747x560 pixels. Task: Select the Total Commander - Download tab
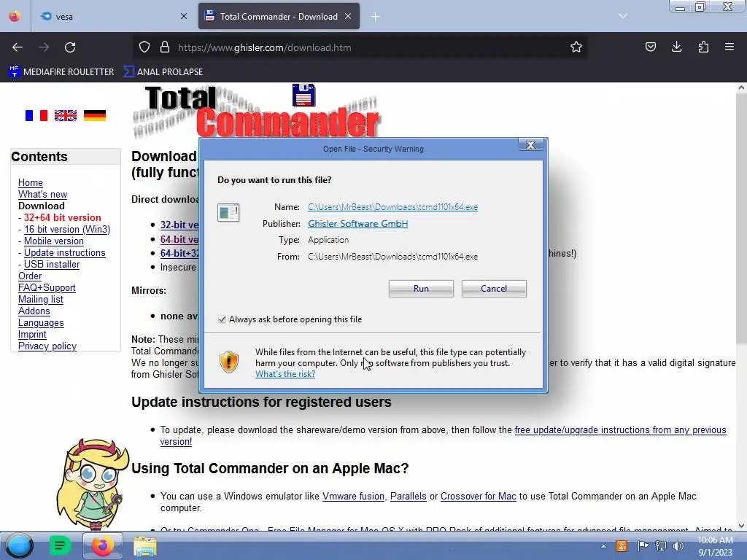pyautogui.click(x=279, y=16)
